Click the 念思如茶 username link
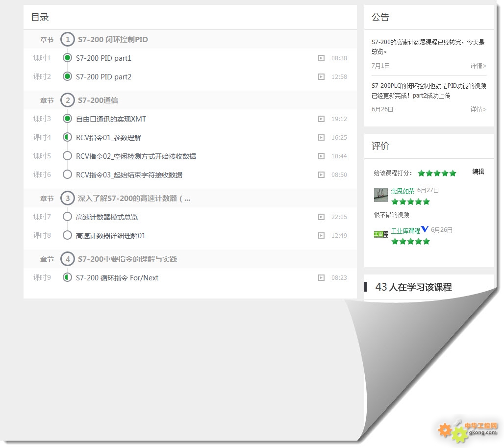 coord(403,191)
